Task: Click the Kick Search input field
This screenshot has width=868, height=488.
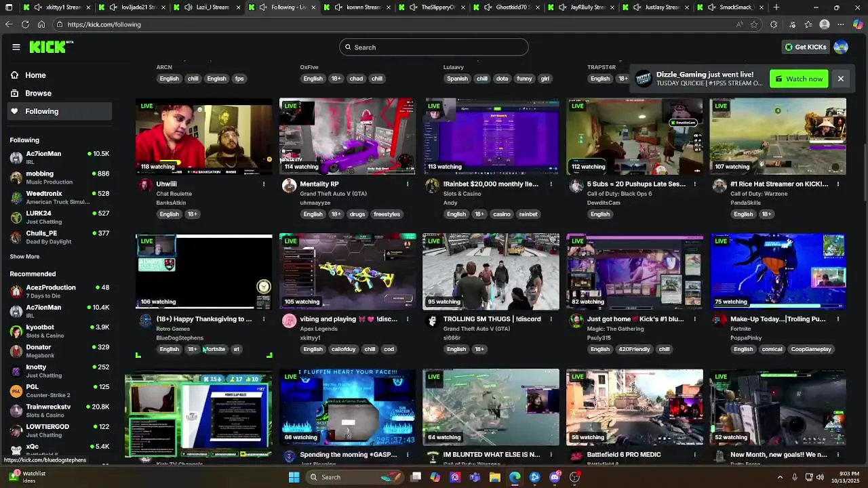Action: coord(434,47)
